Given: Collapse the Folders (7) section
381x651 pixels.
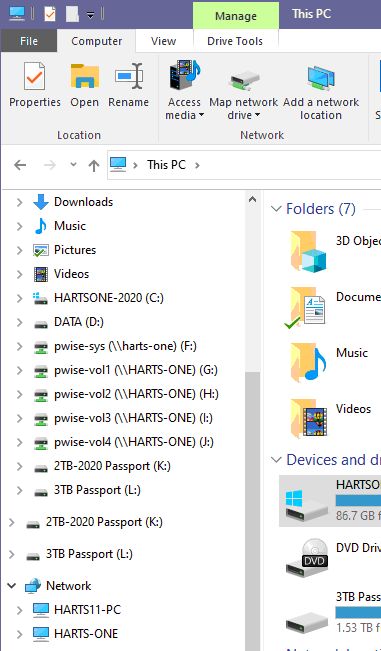Looking at the screenshot, I should (x=276, y=209).
